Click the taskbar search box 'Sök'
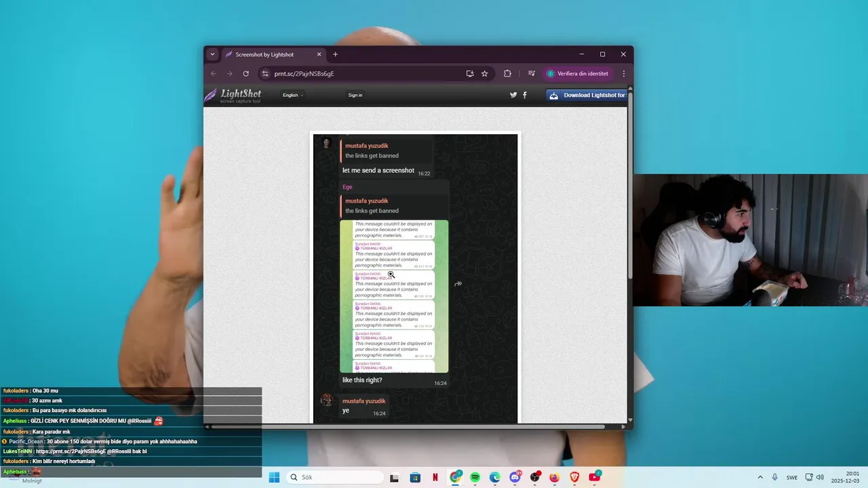Viewport: 868px width, 488px height. [335, 477]
